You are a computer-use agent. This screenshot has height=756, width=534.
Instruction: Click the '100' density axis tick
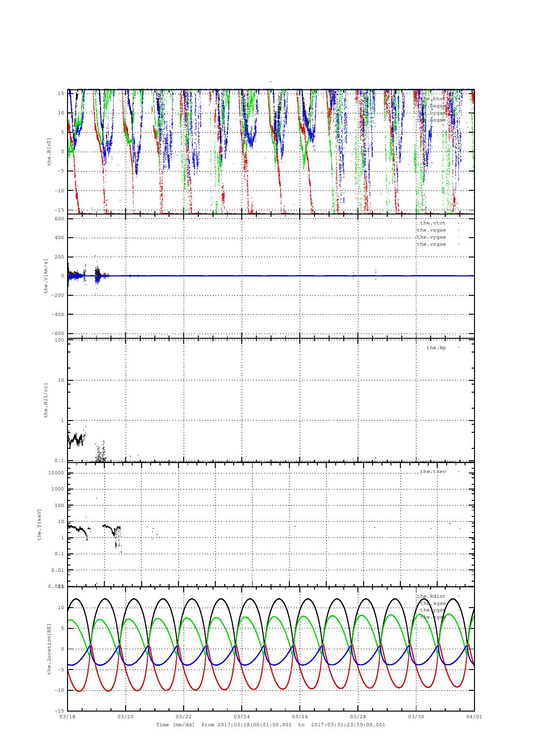(59, 340)
